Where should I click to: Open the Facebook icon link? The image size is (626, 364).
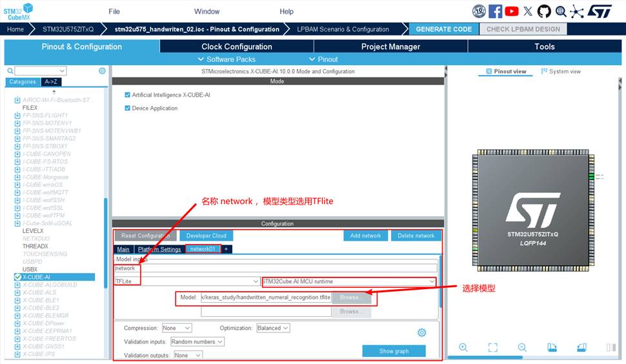point(495,11)
